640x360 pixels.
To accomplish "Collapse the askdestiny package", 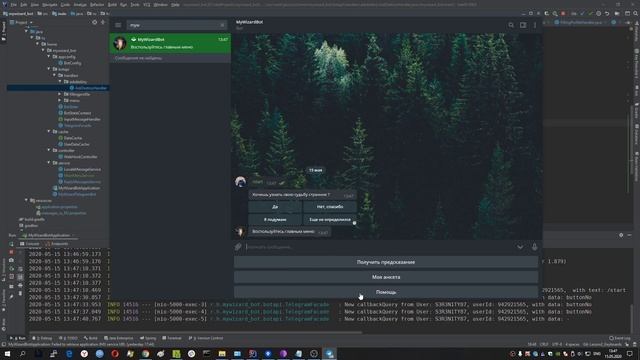I will coord(60,82).
